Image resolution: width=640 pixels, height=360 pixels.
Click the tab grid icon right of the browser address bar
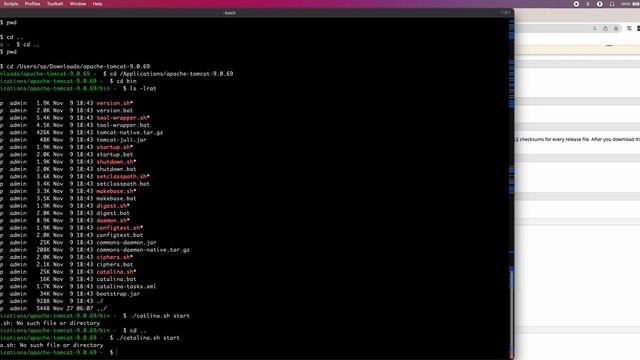[x=629, y=28]
